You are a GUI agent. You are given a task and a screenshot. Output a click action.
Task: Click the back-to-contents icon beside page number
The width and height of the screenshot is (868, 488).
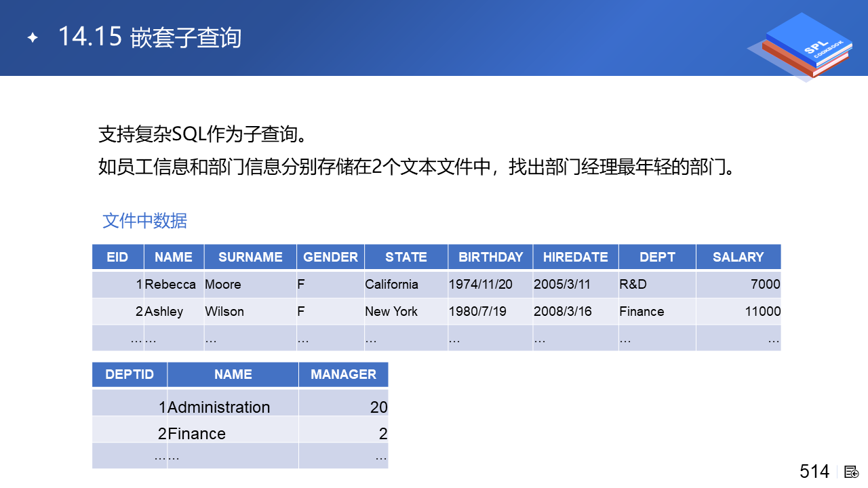tap(852, 472)
